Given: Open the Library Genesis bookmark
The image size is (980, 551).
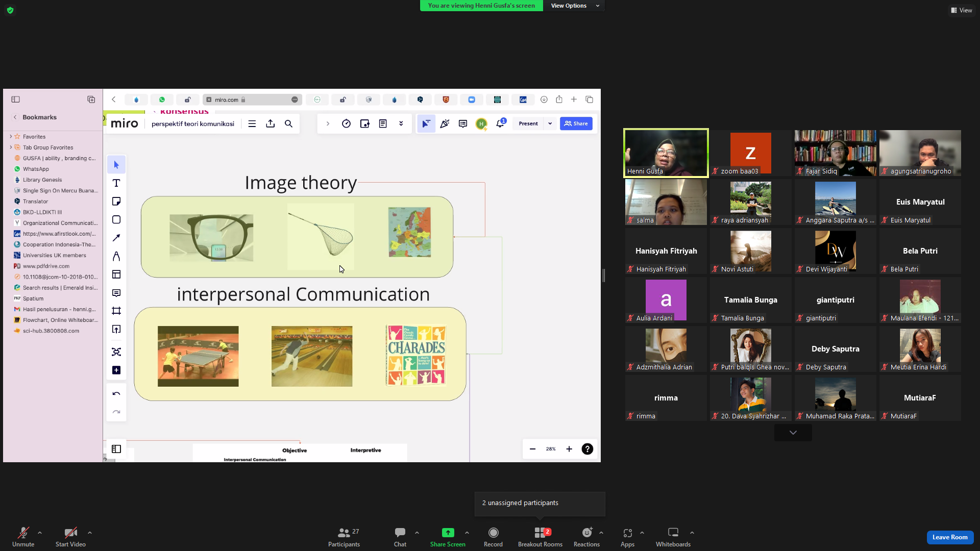Looking at the screenshot, I should [x=42, y=180].
